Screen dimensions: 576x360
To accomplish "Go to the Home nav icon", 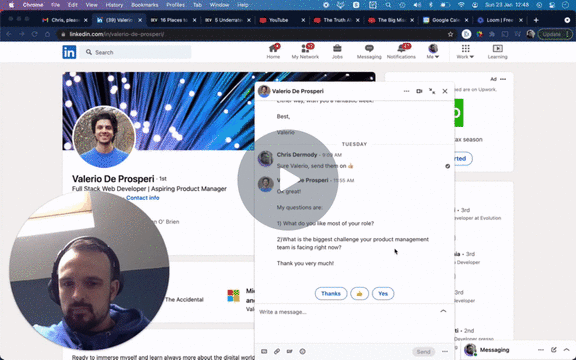I will pos(273,52).
